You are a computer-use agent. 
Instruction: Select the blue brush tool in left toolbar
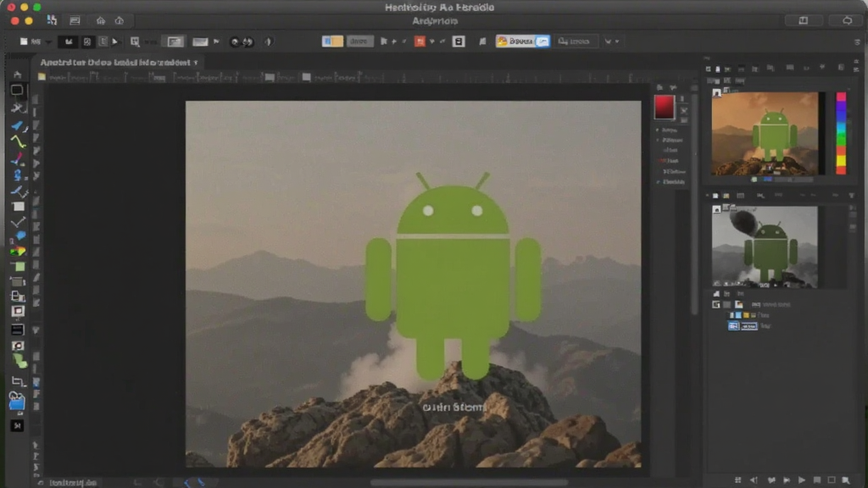18,126
